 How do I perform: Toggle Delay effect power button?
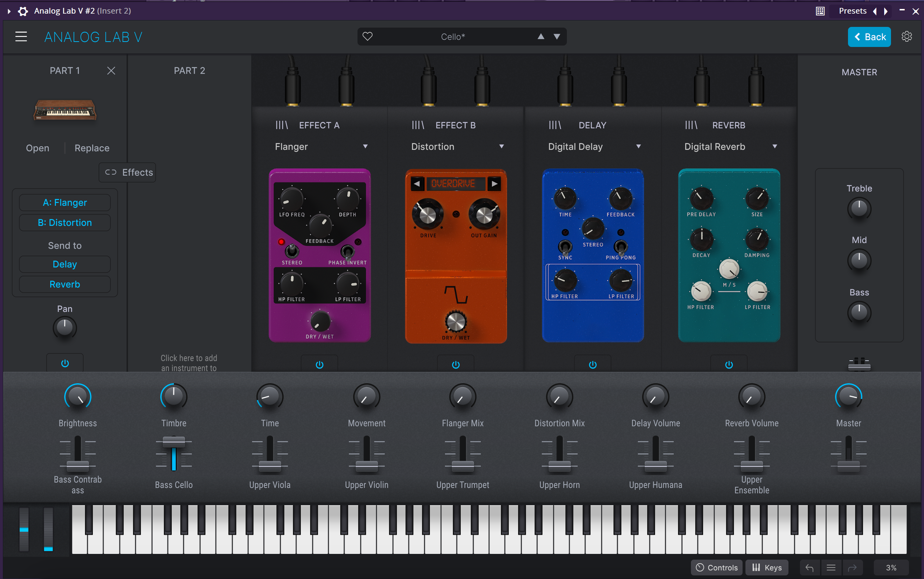point(592,364)
